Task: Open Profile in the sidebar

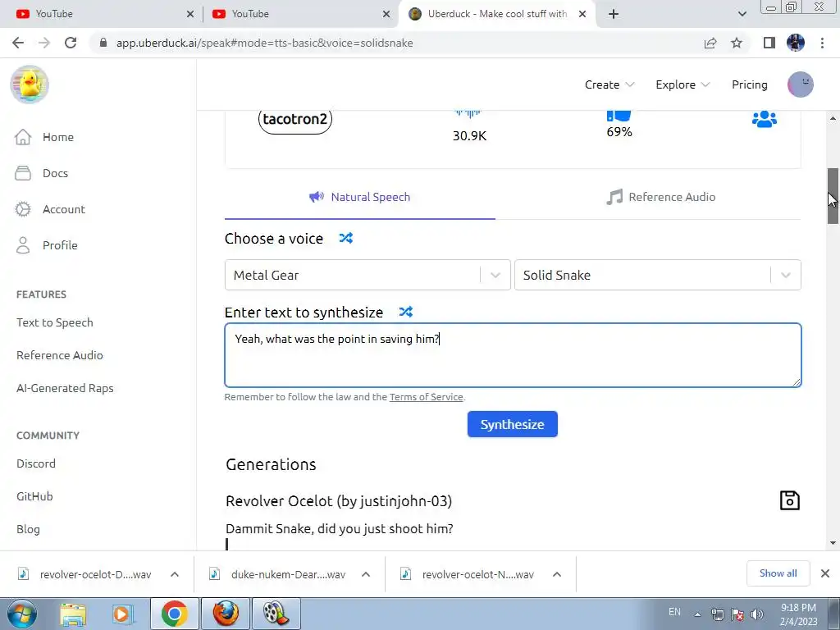Action: click(x=47, y=245)
